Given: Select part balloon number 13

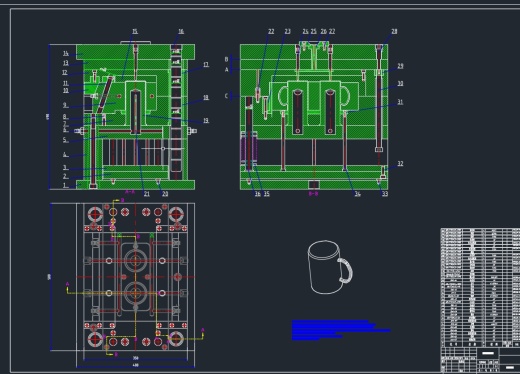Looking at the screenshot, I should [x=66, y=63].
